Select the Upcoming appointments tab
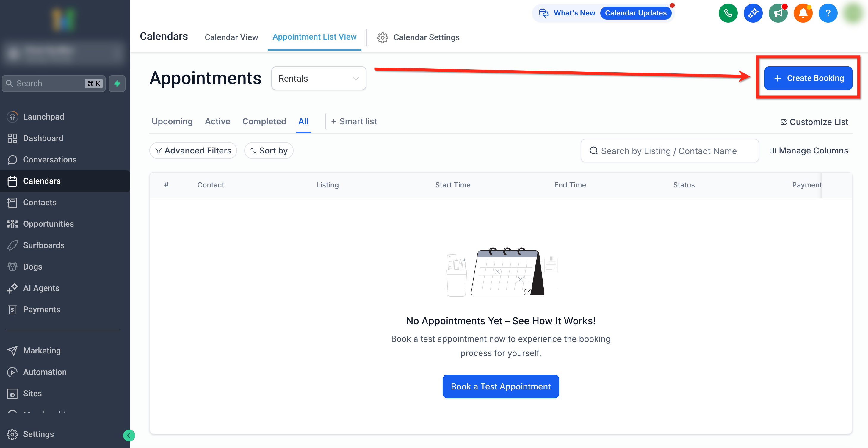Screen dimensions: 868x448 (172, 121)
